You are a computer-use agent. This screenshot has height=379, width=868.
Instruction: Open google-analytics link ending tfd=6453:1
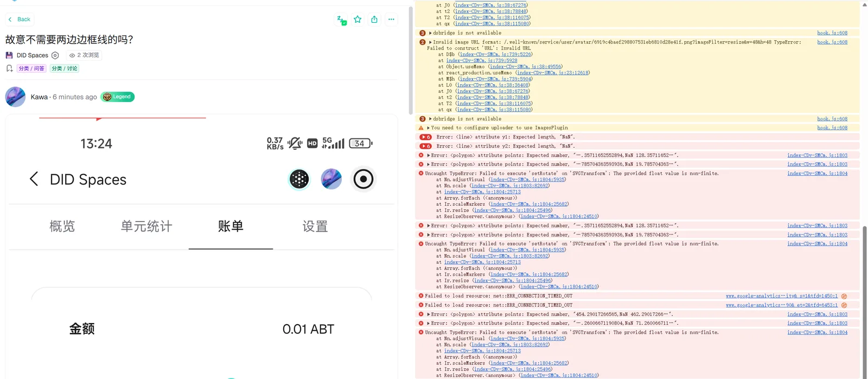click(x=782, y=305)
